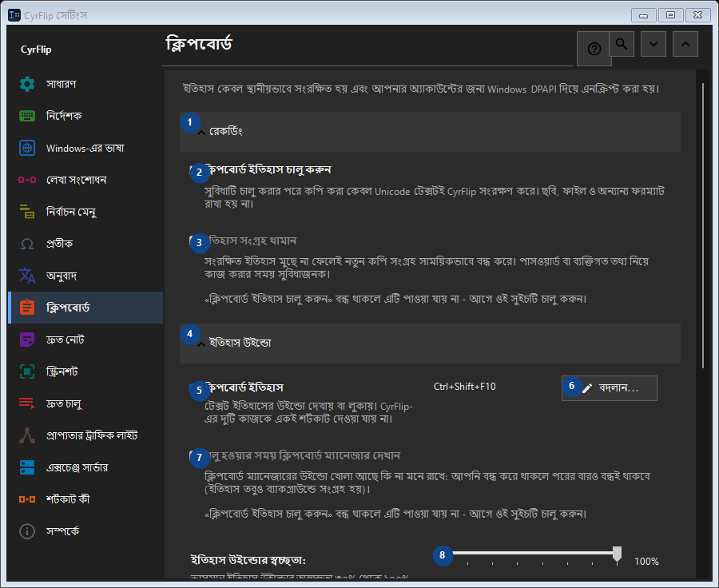Click the down chevron button in header

pos(653,44)
